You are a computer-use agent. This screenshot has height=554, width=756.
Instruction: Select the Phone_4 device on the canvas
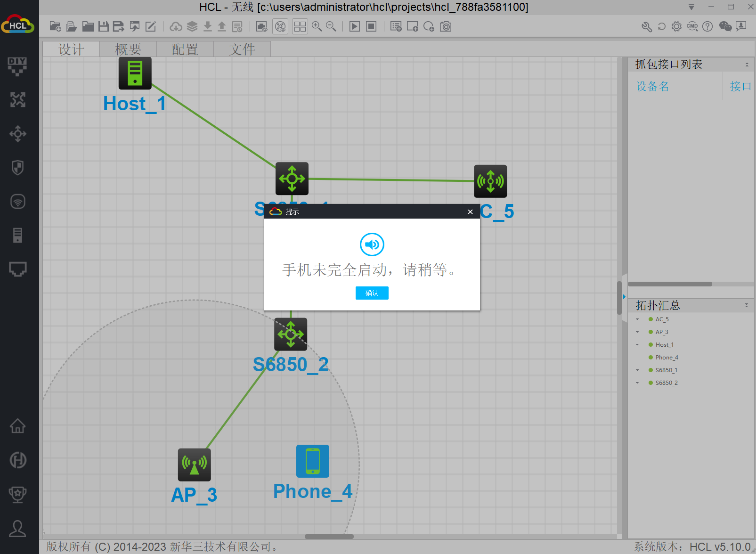pyautogui.click(x=313, y=461)
